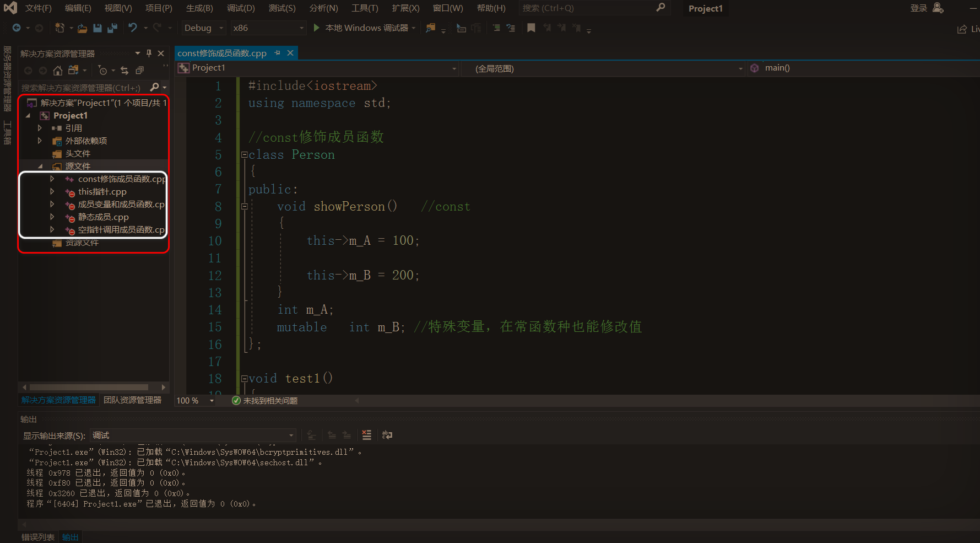Click the Solution Explorer collapse all icon
Viewport: 980px width, 543px height.
click(x=139, y=70)
